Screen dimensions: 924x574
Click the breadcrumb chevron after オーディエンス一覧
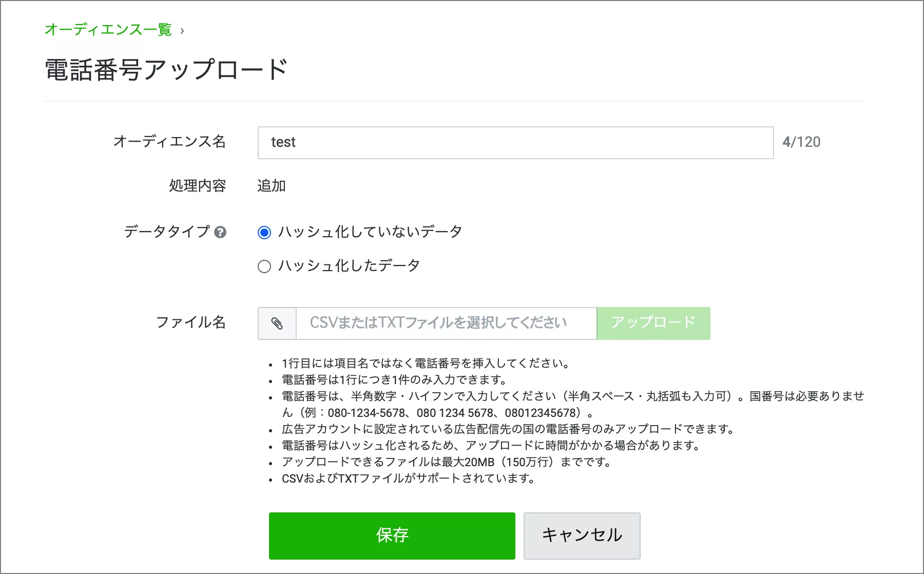click(182, 31)
